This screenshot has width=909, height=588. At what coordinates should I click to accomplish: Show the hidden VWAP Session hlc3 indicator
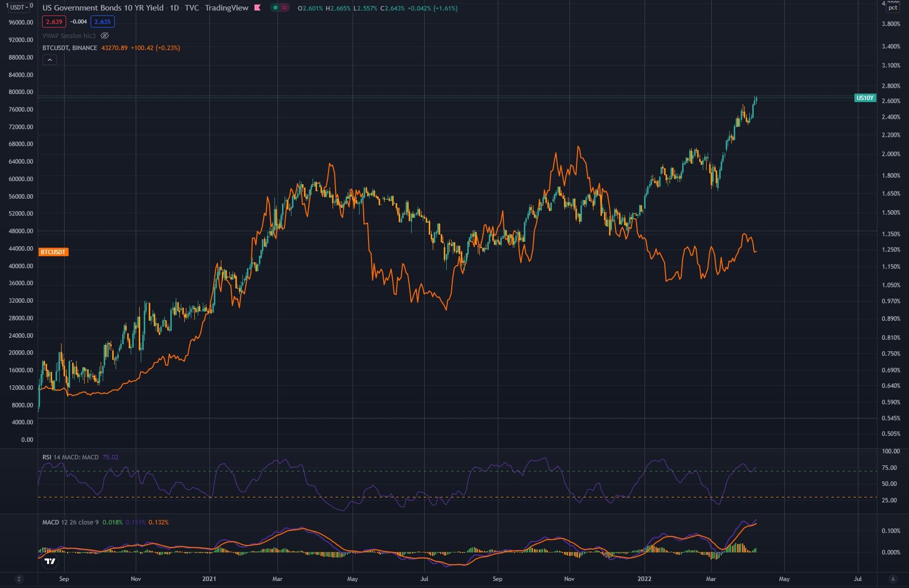[105, 36]
